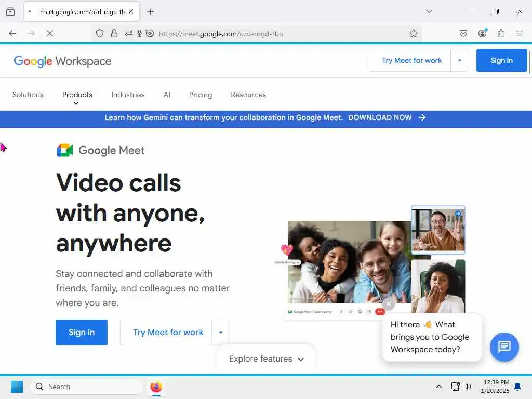Expand header Try Meet for work dropdown arrow
The height and width of the screenshot is (399, 532).
459,60
